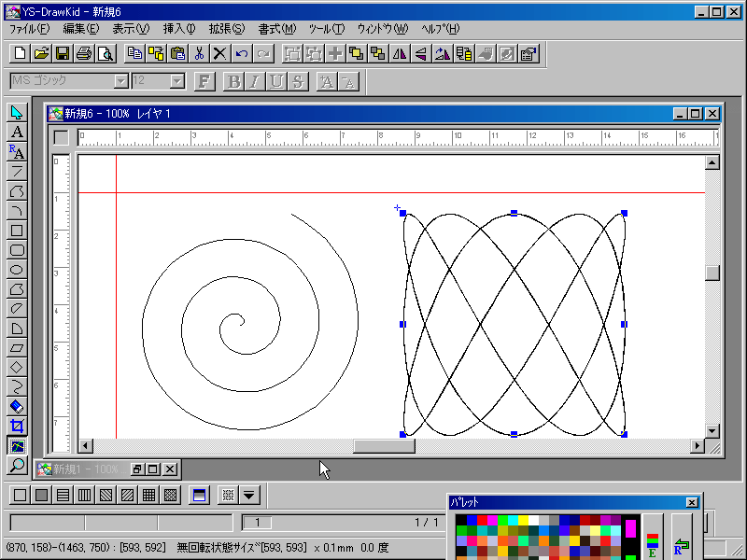Toggle italic 'I' formatting

pos(254,81)
